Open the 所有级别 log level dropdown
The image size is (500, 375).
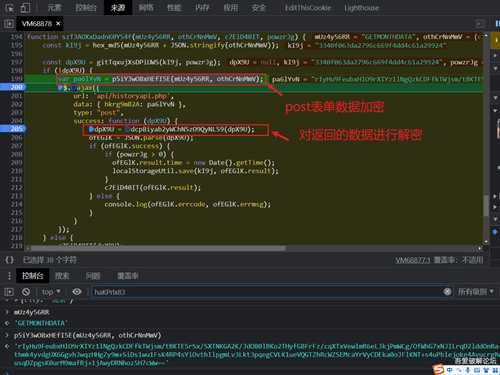(x=475, y=292)
